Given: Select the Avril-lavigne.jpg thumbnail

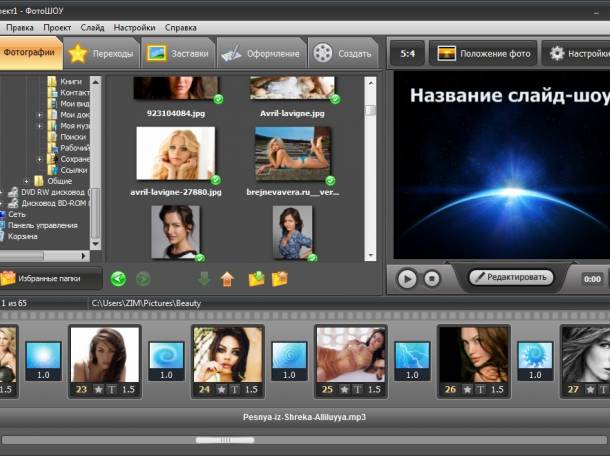Looking at the screenshot, I should 292,88.
